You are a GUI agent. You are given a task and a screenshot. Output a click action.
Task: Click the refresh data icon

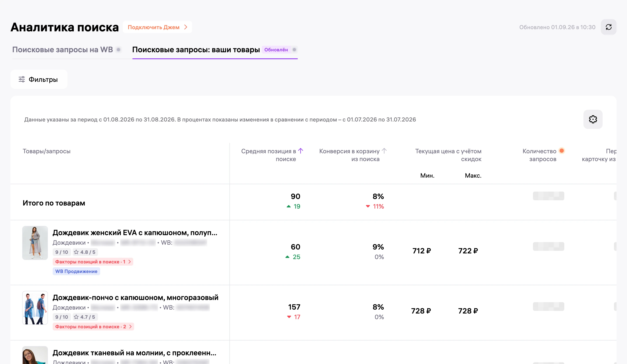(x=608, y=27)
